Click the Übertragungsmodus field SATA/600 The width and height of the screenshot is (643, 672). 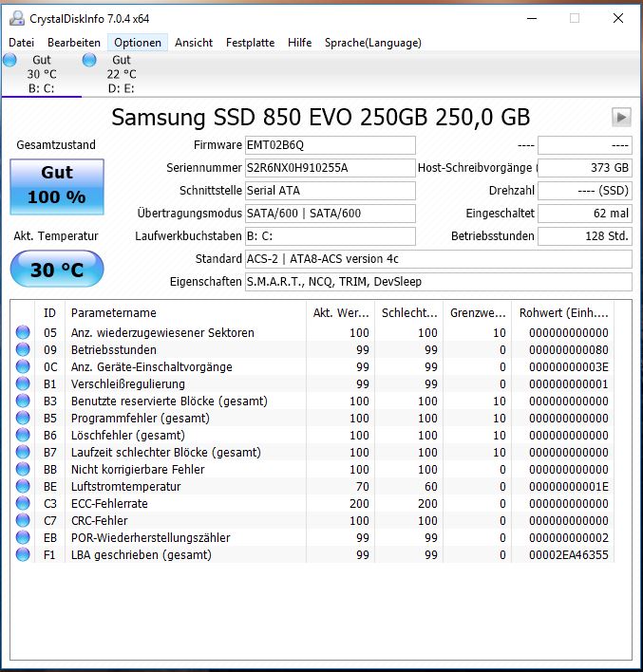[x=331, y=213]
